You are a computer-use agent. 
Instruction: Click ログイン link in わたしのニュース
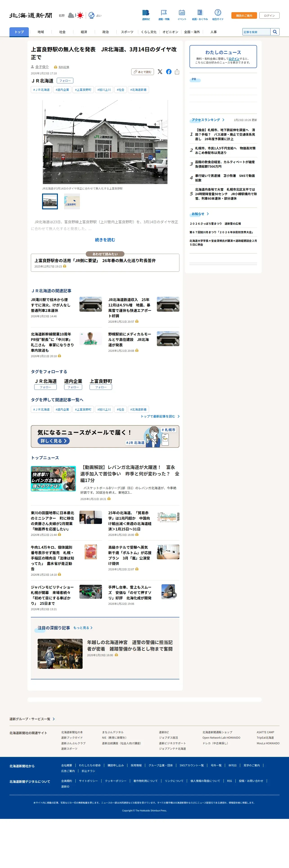(x=234, y=59)
